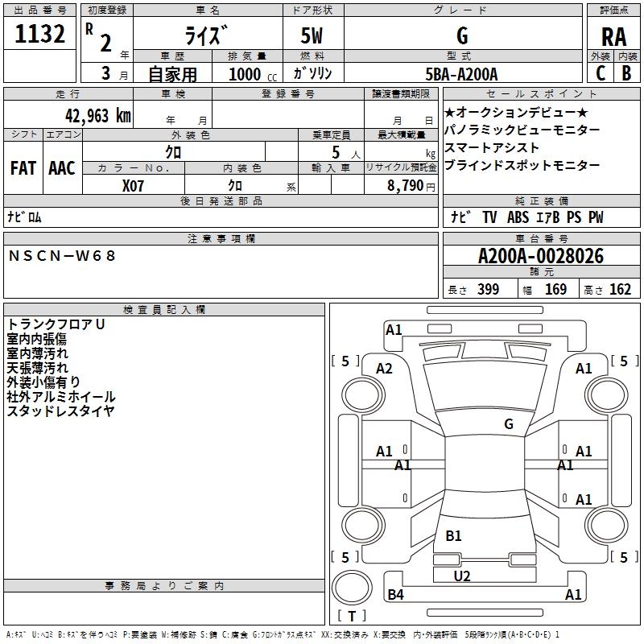Select the displacement value "1000 cc"
The height and width of the screenshot is (644, 644).
click(x=253, y=74)
